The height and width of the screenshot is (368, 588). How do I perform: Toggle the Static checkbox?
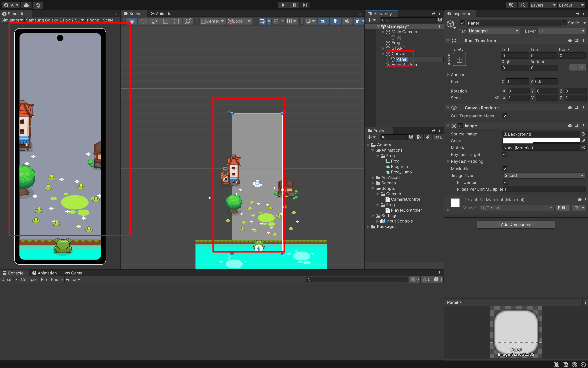coord(564,23)
